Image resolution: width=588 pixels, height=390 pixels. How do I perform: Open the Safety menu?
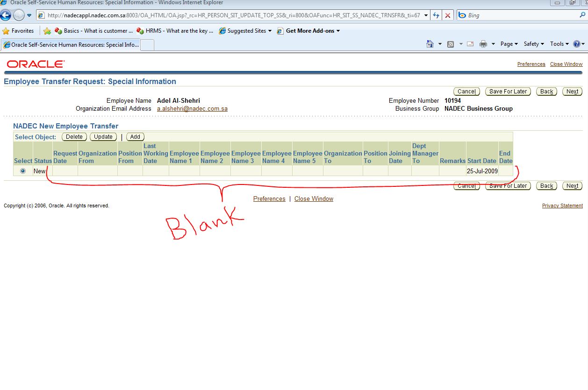pos(534,44)
